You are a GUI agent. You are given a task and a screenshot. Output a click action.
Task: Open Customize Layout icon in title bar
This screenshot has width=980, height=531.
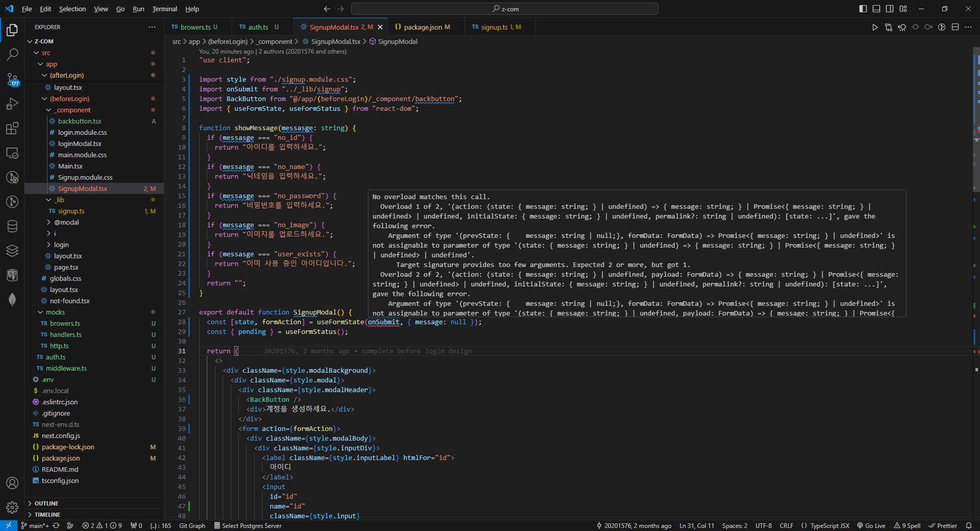click(x=903, y=9)
